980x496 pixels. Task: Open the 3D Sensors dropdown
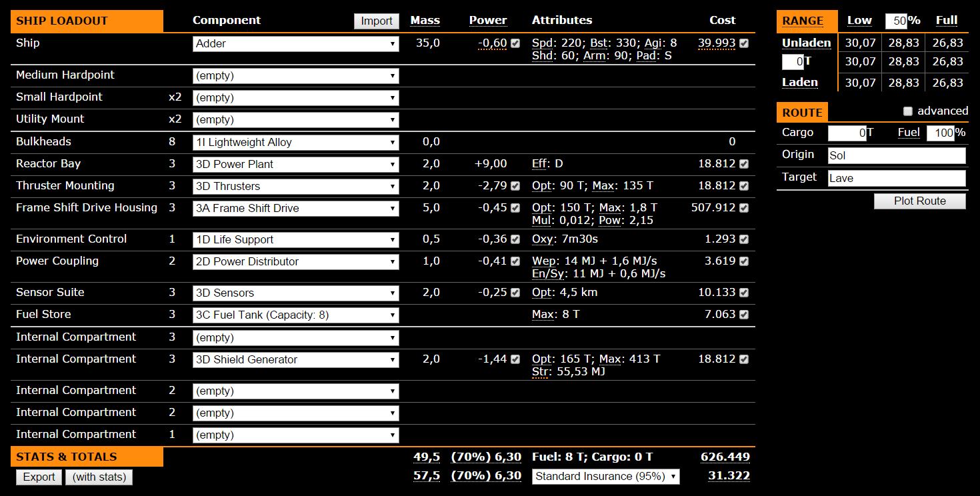pyautogui.click(x=296, y=293)
